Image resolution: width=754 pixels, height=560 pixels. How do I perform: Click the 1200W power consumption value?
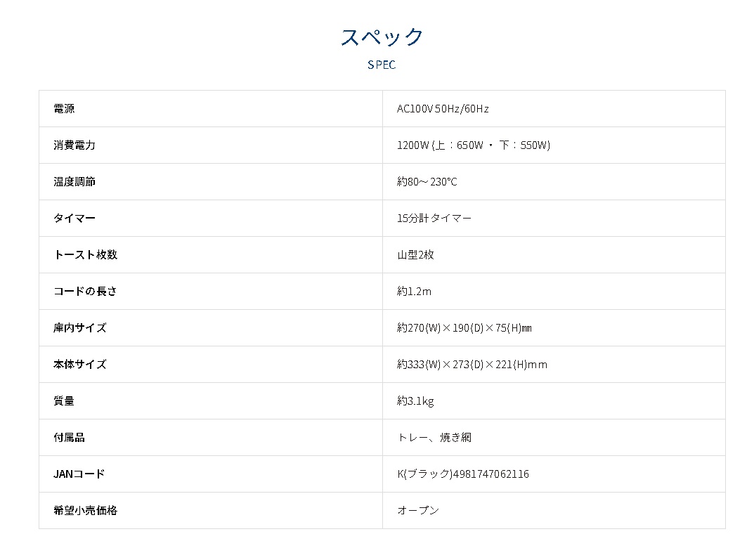pos(473,145)
